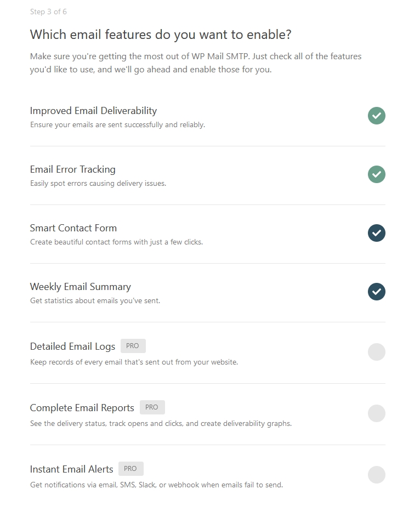Screen dimensions: 420x506
Task: Click the Detailed Email Logs heading
Action: [72, 346]
